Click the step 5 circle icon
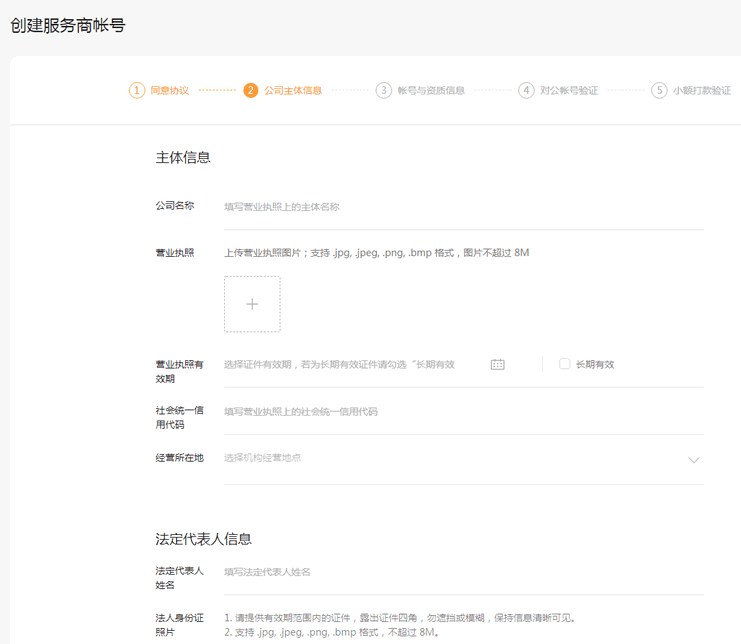 coord(659,90)
